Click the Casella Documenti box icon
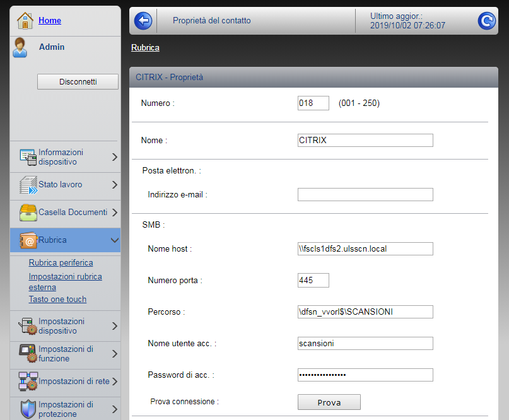Screen dimensions: 509x420 28,213
